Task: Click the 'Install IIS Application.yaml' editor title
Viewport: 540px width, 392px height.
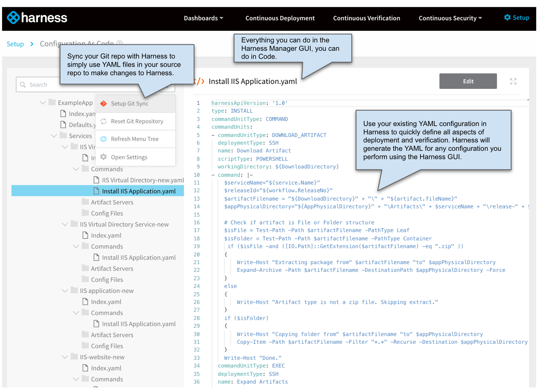Action: 253,81
